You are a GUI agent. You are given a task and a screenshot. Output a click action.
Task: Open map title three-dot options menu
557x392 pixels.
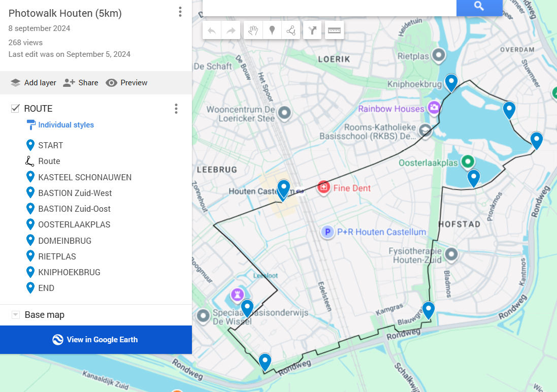point(180,12)
